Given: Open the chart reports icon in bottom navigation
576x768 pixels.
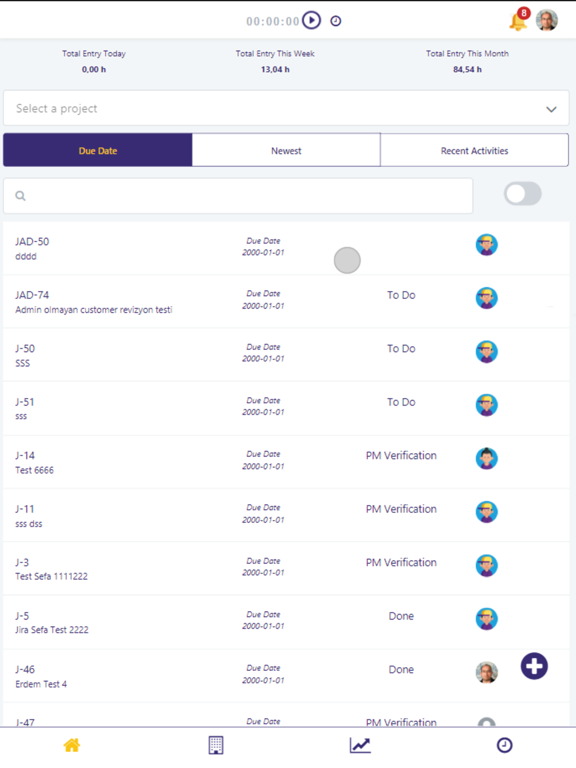Looking at the screenshot, I should click(x=360, y=745).
